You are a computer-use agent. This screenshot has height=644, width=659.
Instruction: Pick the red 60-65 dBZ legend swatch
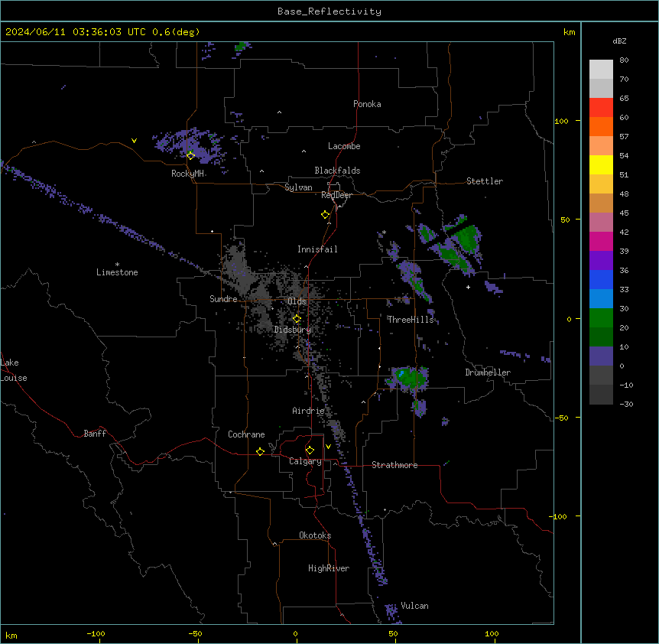pos(601,108)
